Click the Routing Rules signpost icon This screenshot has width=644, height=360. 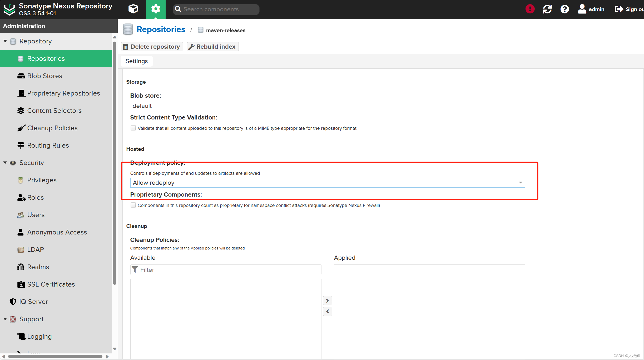[21, 145]
